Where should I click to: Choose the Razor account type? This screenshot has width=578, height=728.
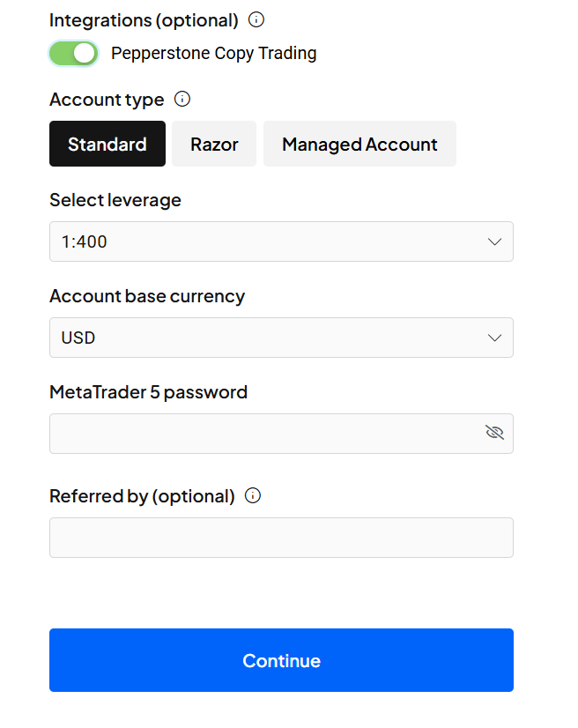(214, 144)
